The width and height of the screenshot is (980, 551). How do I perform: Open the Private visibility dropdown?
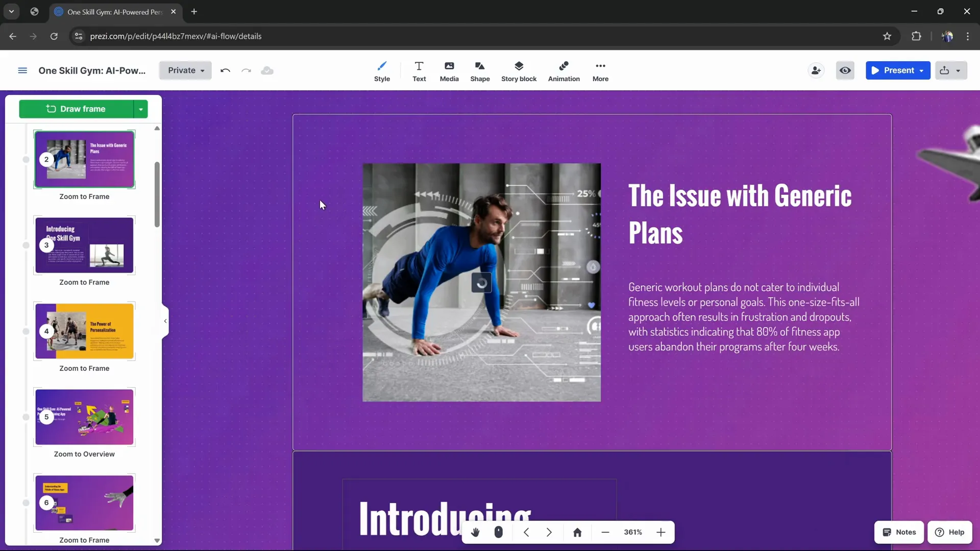(185, 70)
